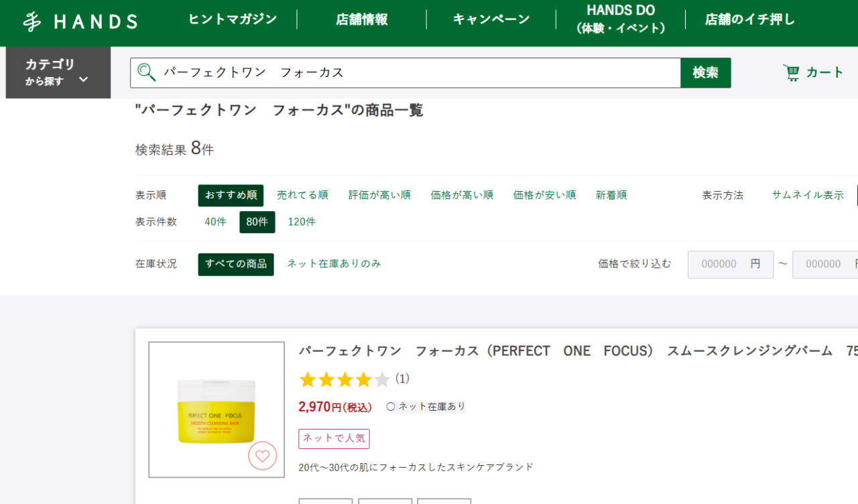Image resolution: width=858 pixels, height=504 pixels.
Task: Click the (1) review count
Action: point(402,379)
